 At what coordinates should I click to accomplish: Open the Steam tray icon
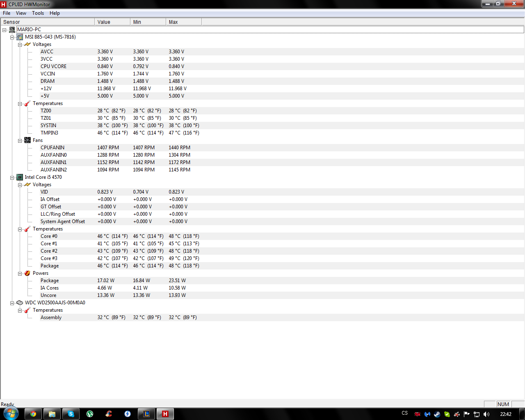437,414
